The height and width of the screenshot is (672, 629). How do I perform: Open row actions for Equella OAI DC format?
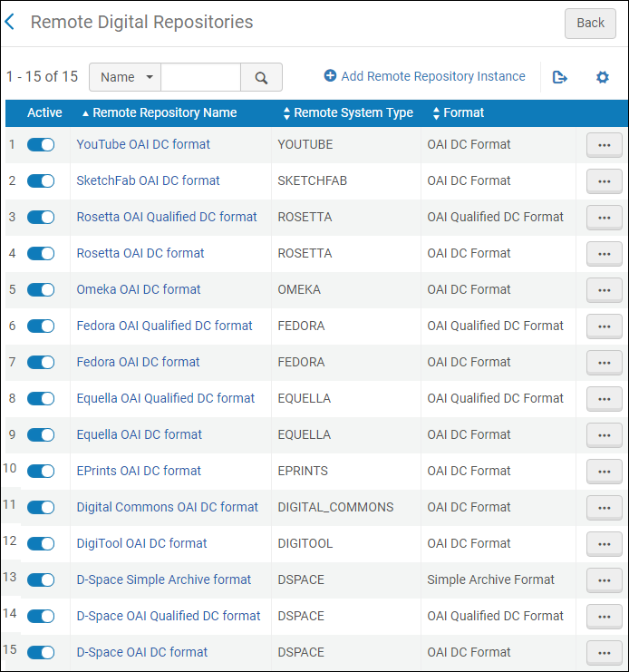point(605,435)
